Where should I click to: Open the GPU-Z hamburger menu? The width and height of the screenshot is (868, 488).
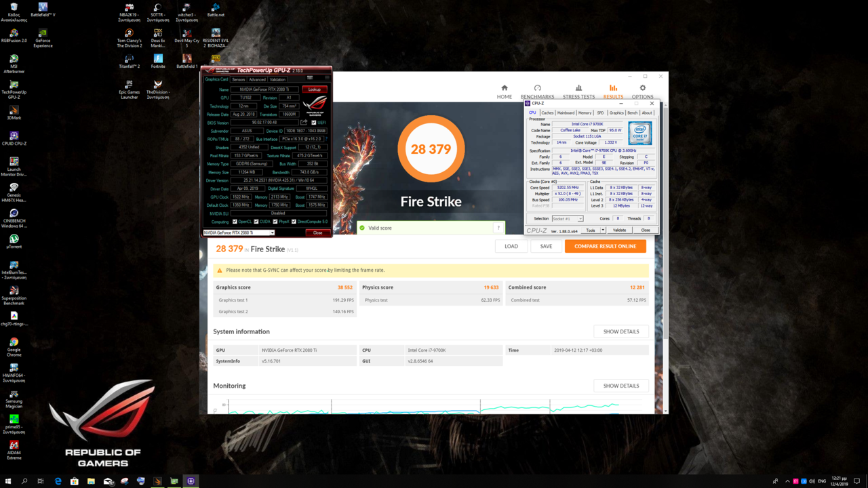[x=326, y=77]
